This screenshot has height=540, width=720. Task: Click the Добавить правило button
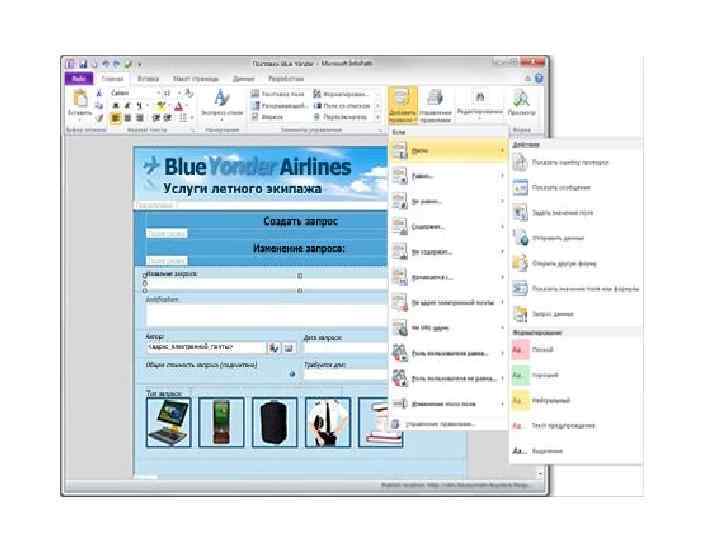click(x=403, y=105)
